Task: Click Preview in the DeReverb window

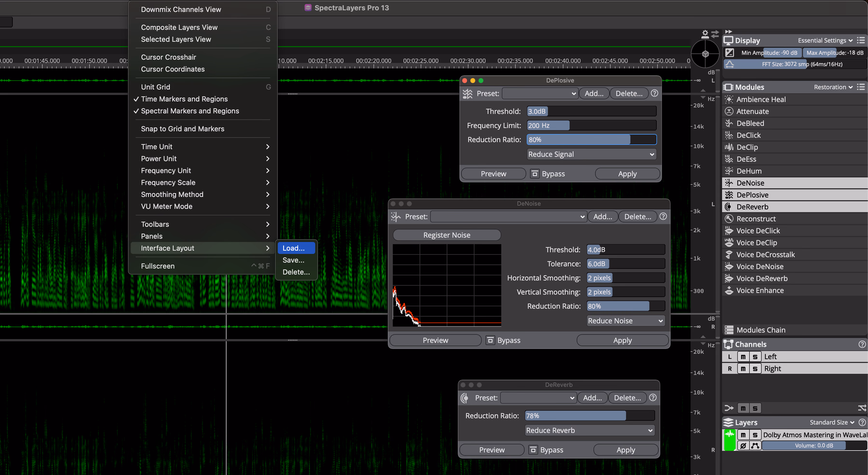Action: tap(492, 450)
